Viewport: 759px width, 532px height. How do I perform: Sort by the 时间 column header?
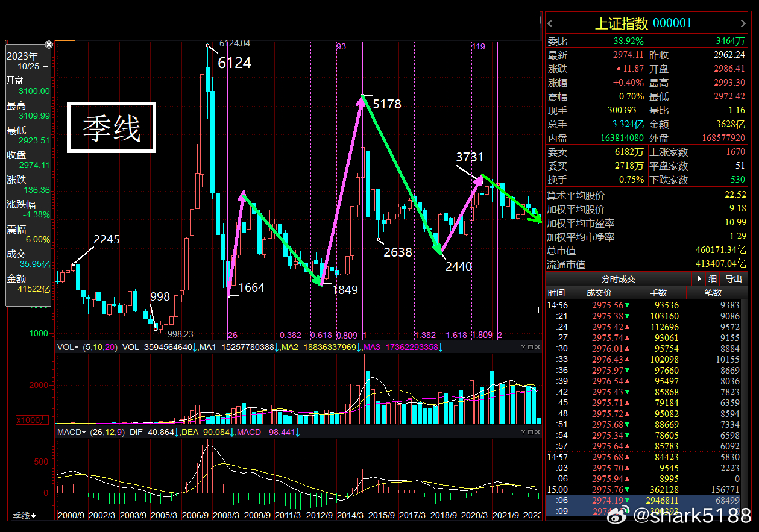click(x=556, y=293)
